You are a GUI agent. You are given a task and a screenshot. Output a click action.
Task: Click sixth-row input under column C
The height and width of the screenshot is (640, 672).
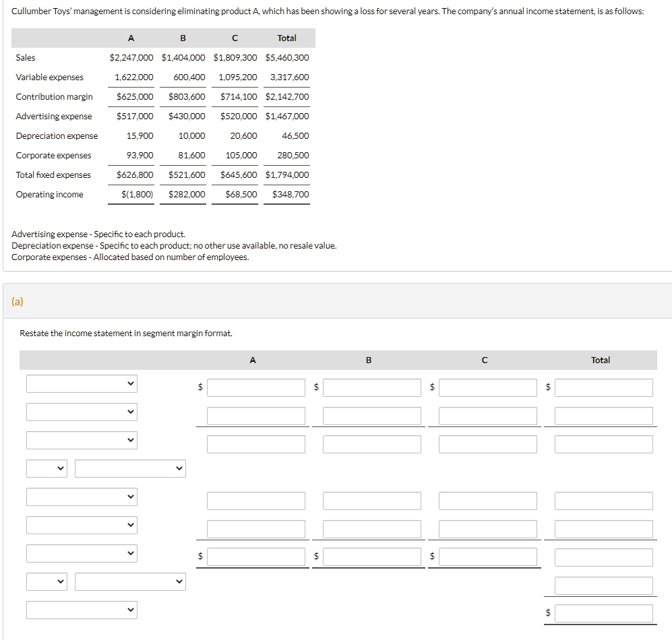pyautogui.click(x=488, y=529)
